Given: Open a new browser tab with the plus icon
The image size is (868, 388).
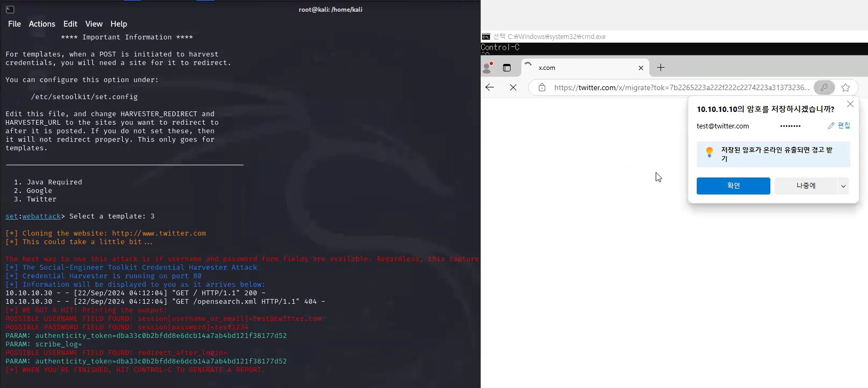Looking at the screenshot, I should (x=660, y=68).
